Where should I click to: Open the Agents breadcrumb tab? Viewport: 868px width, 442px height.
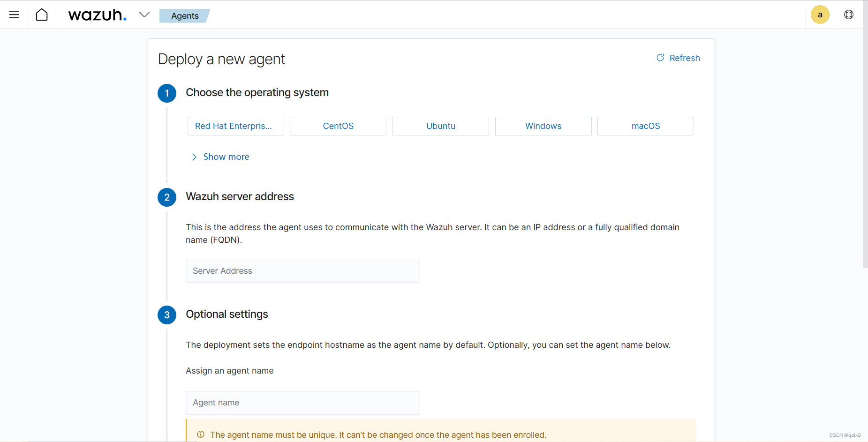coord(185,15)
